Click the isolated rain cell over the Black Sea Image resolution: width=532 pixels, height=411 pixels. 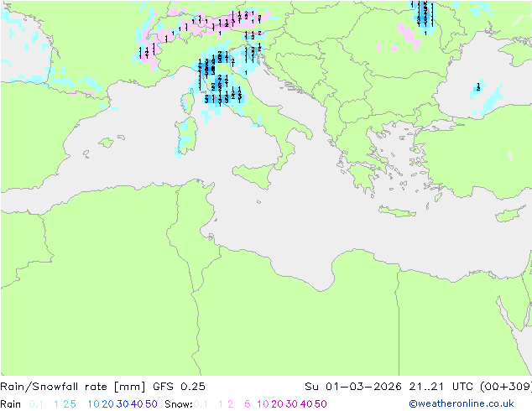[x=478, y=87]
